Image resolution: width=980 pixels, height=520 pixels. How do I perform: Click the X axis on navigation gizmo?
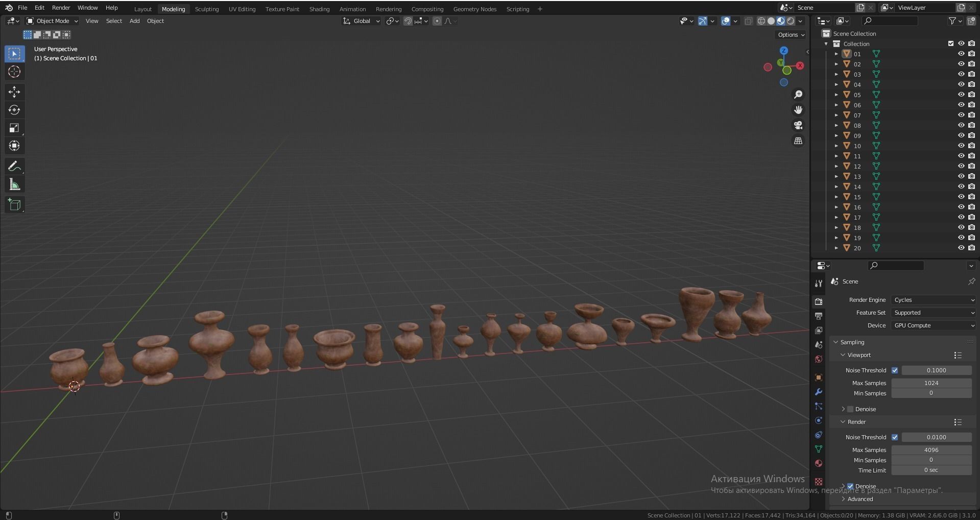800,65
